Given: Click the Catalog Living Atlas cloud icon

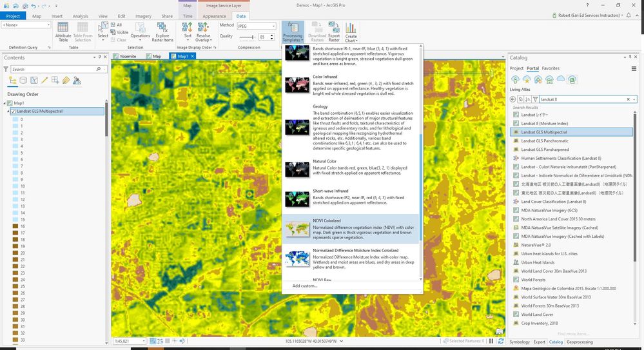Looking at the screenshot, I should 572,79.
